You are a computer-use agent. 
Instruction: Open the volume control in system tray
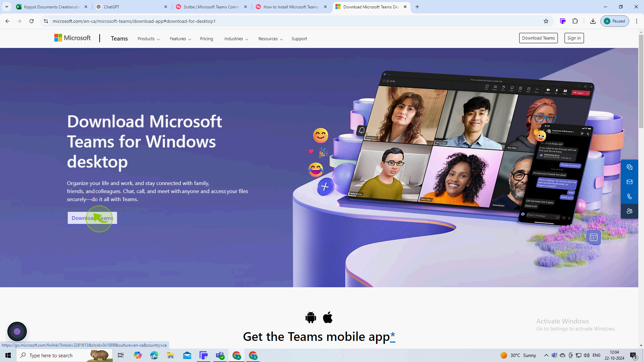tap(586, 355)
